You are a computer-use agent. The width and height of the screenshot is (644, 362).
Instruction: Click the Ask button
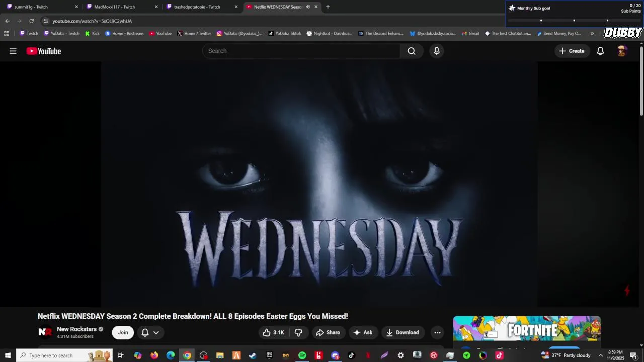pos(363,332)
